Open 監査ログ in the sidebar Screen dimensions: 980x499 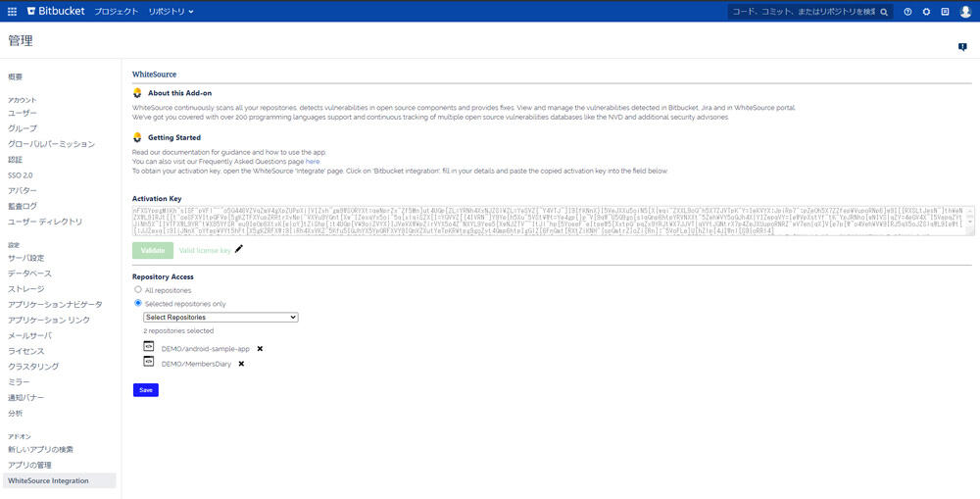23,206
